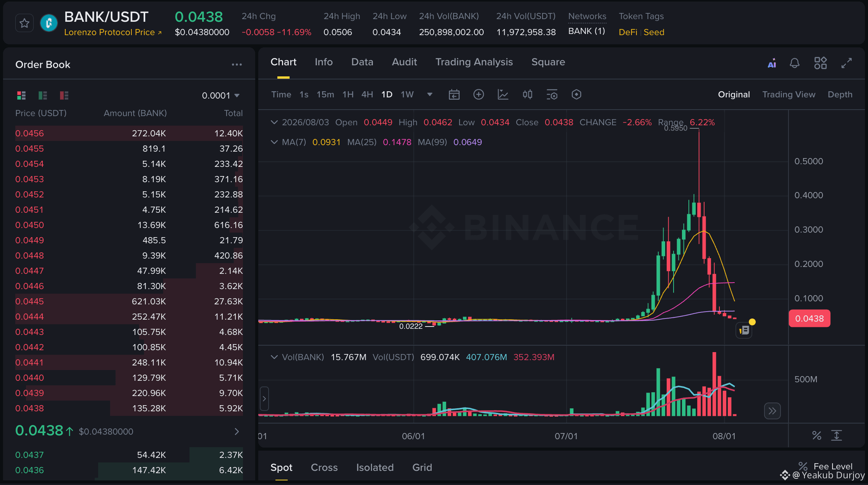Collapse the Vol(BANK) indicator chevron
The height and width of the screenshot is (485, 868).
274,357
